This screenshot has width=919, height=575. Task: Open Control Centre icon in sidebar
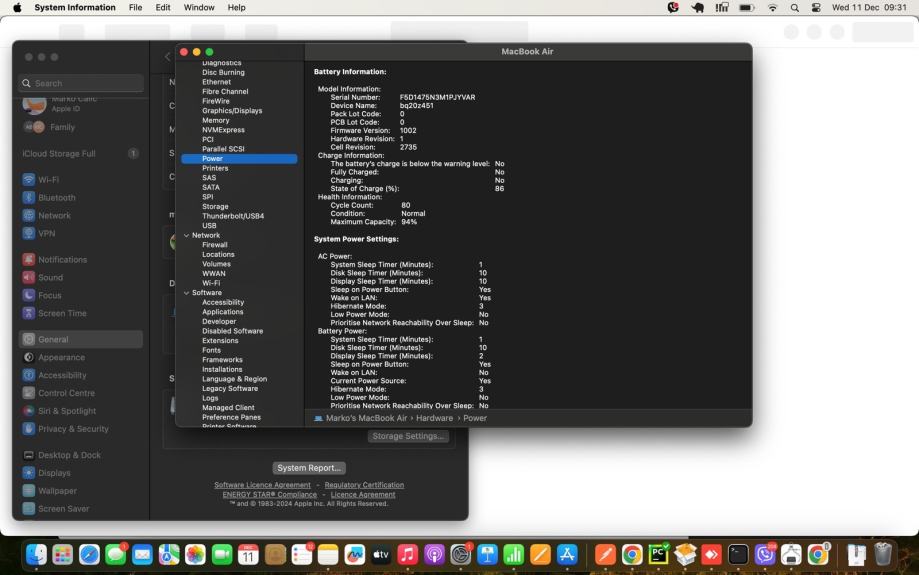(x=29, y=393)
